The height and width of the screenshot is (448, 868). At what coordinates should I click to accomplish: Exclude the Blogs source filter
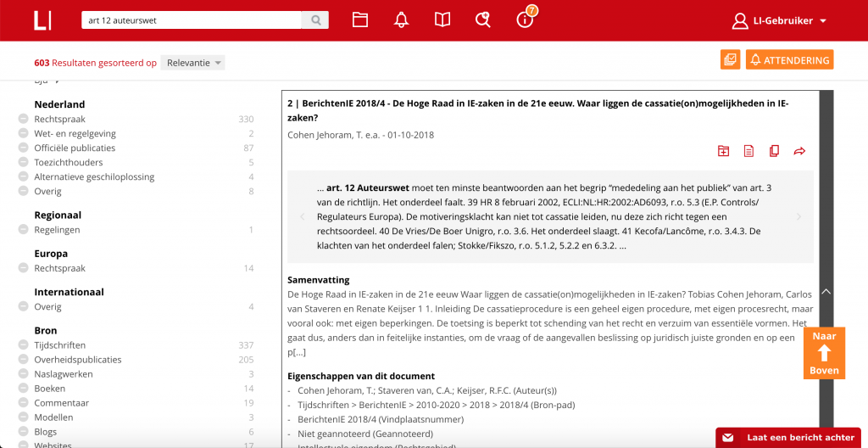[x=23, y=431]
